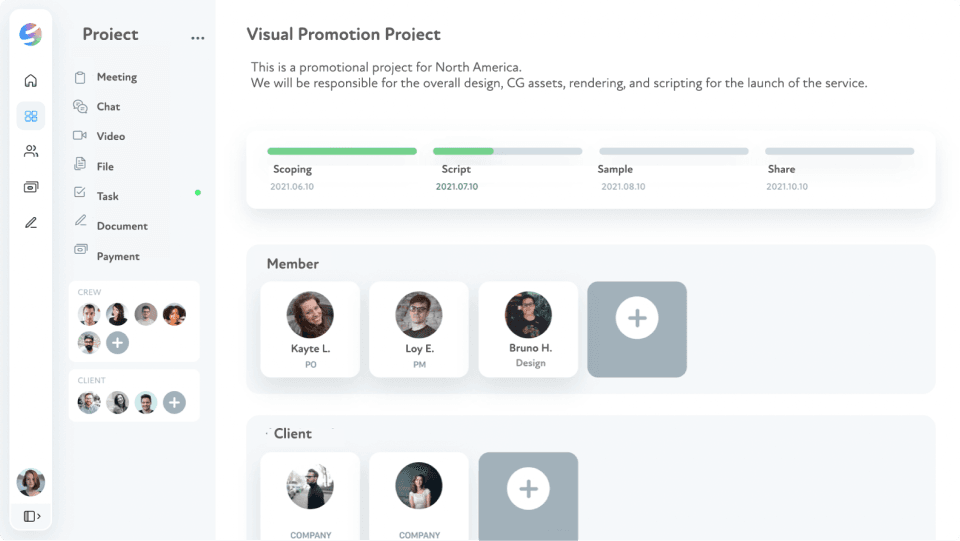Add a crew member with plus icon

[x=117, y=343]
